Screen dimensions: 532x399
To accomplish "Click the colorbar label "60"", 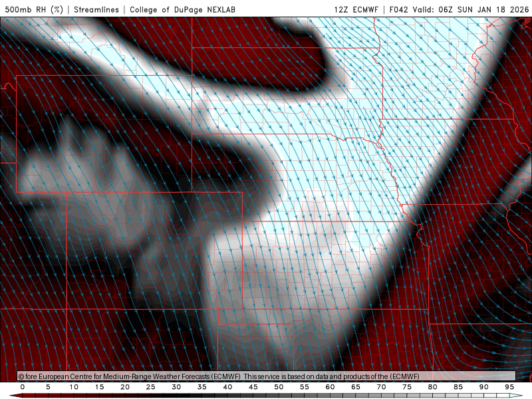I will [x=330, y=387].
